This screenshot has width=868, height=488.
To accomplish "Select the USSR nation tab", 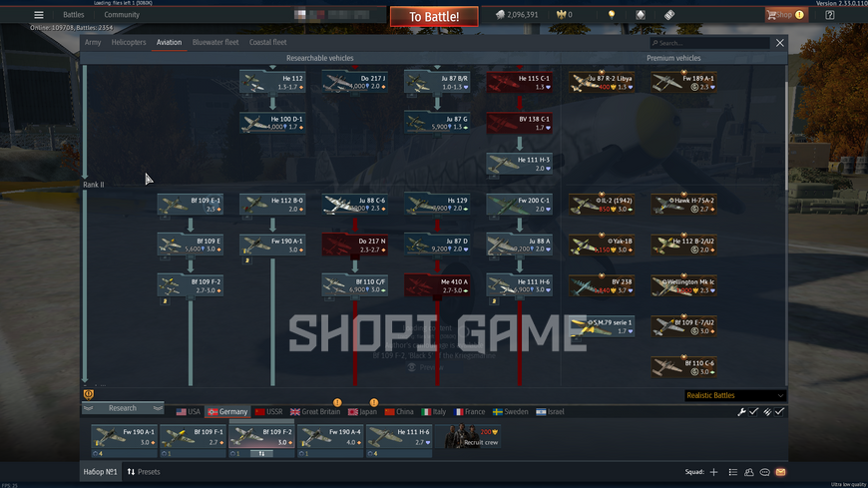I will point(269,411).
